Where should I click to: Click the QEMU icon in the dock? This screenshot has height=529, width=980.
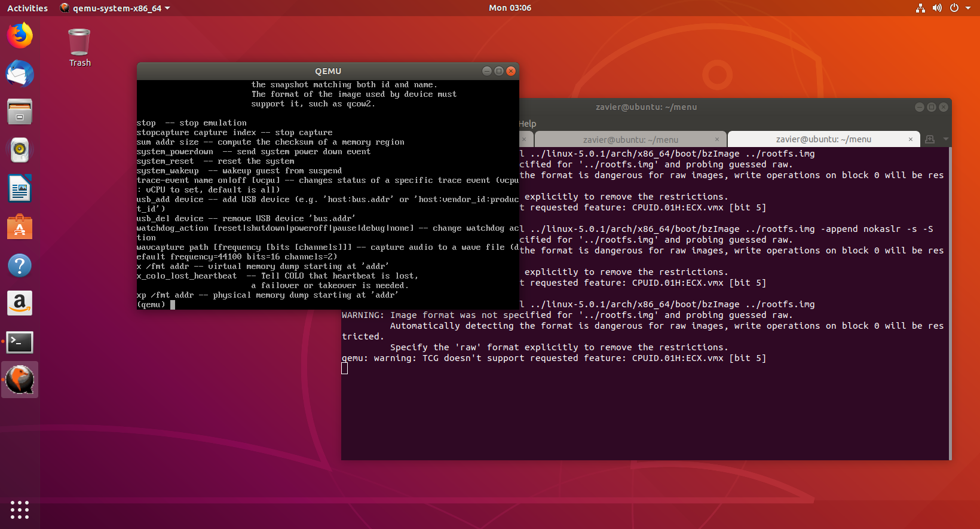click(x=20, y=380)
